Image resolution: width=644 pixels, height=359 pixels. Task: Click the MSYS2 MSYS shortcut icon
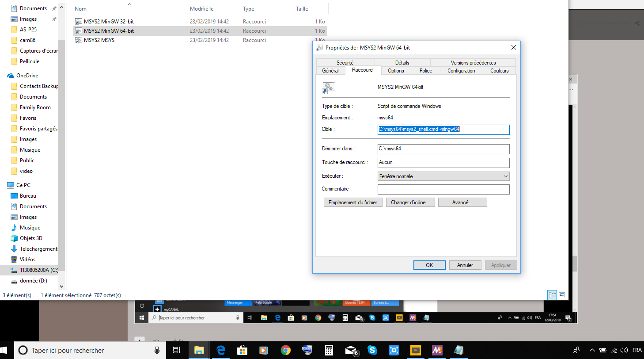coord(79,40)
